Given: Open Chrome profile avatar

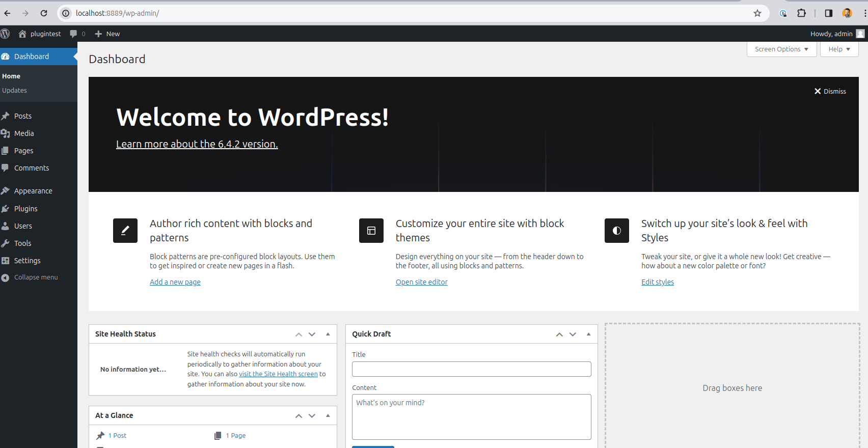Looking at the screenshot, I should pos(847,13).
